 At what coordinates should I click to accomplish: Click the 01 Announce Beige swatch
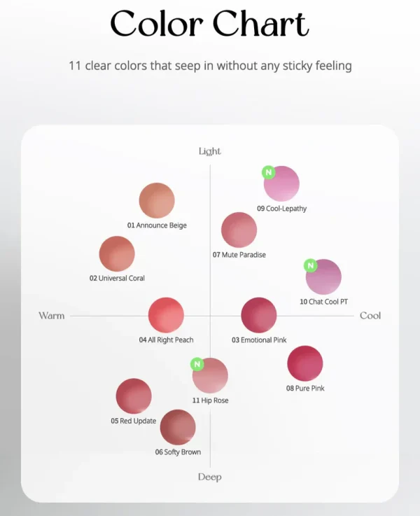[x=157, y=200]
